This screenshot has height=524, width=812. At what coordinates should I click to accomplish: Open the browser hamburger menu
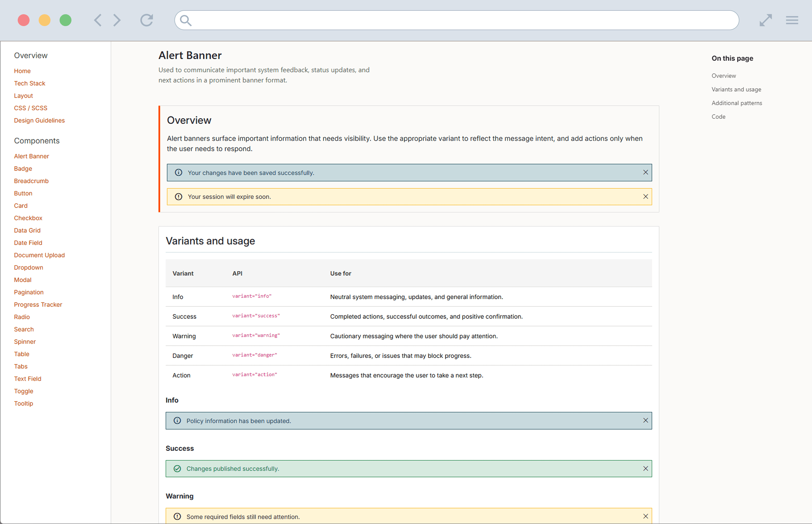pos(792,20)
